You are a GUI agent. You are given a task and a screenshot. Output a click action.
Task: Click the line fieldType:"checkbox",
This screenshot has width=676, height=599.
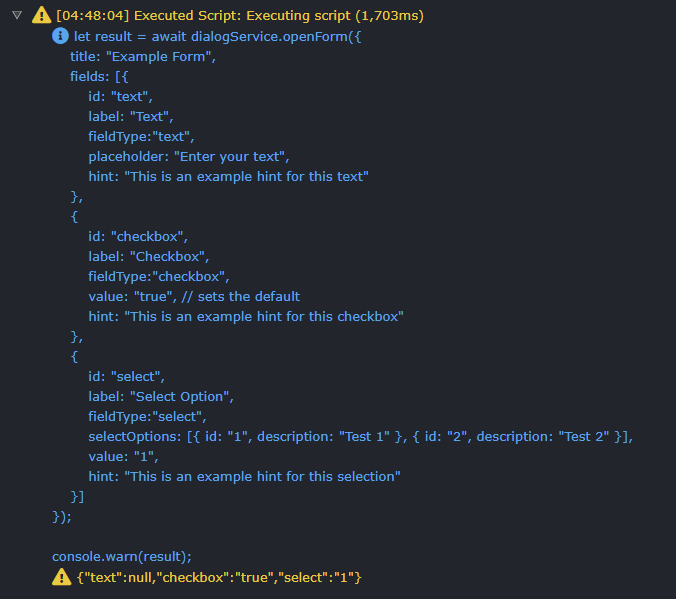[x=159, y=276]
